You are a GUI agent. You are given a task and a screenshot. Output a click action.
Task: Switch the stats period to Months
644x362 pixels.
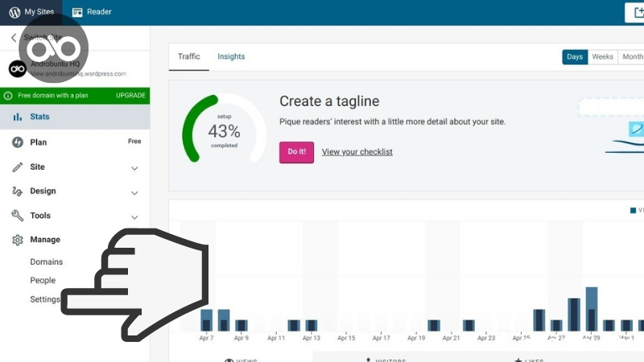[x=632, y=57]
